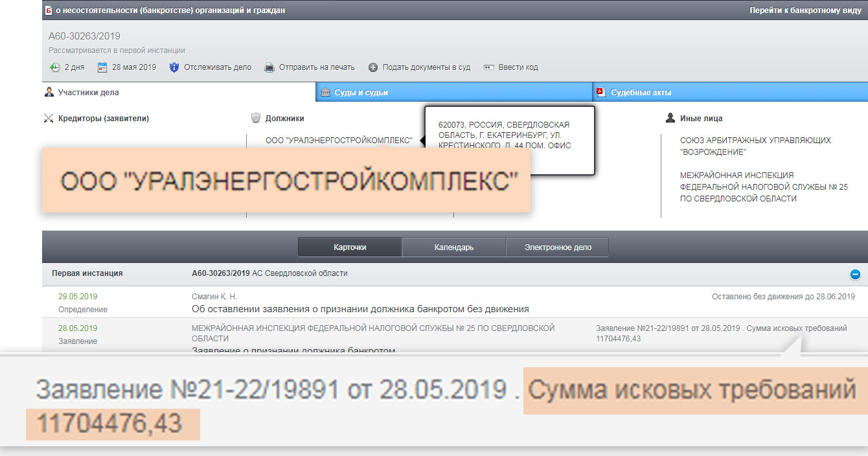
Task: Click the plus icon to submit documents
Action: [x=373, y=67]
